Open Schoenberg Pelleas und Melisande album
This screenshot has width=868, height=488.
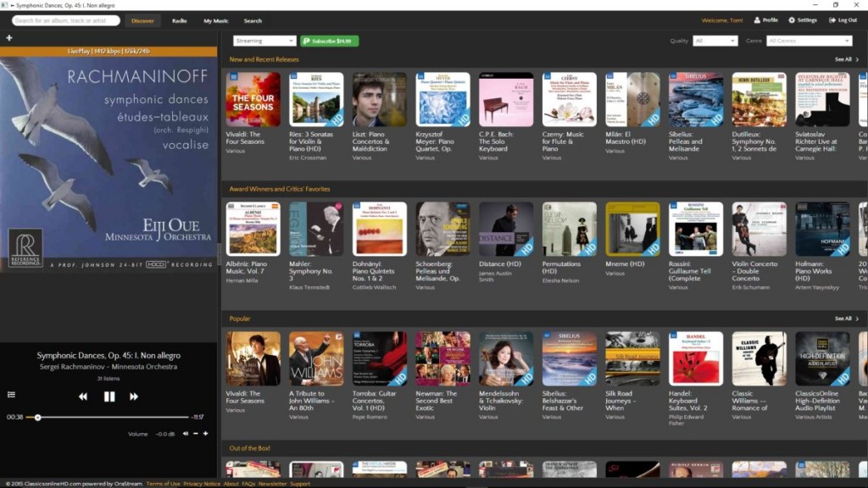442,229
